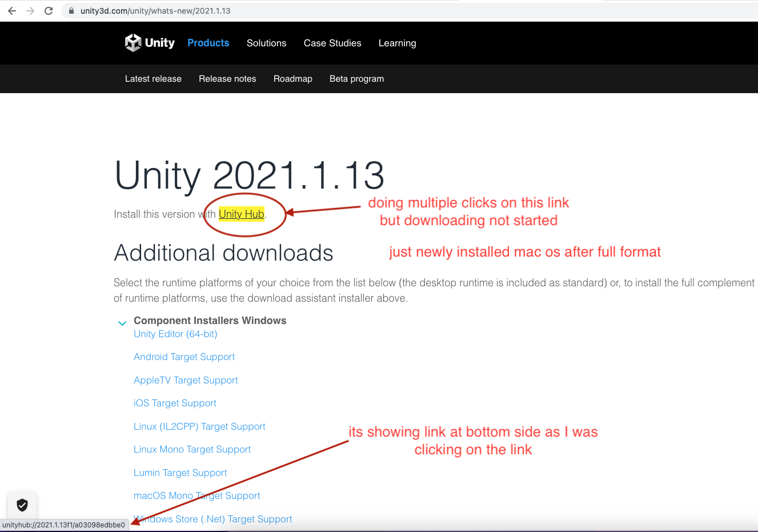758x532 pixels.
Task: Download Android Target Support
Action: (184, 357)
